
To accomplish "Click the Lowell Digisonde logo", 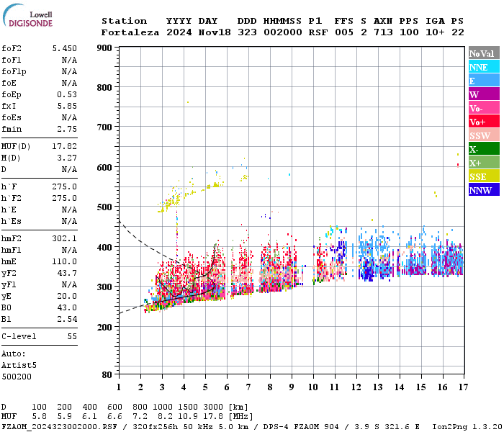I will [x=27, y=16].
